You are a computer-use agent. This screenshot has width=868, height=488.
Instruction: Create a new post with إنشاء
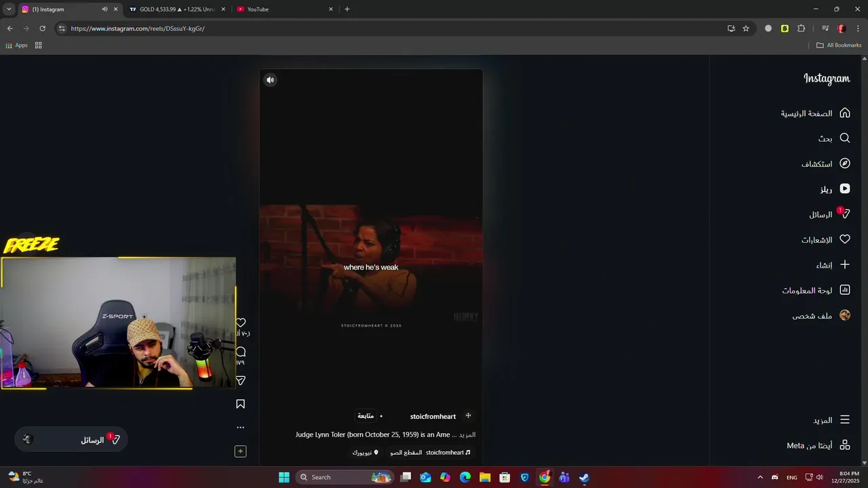click(x=833, y=265)
